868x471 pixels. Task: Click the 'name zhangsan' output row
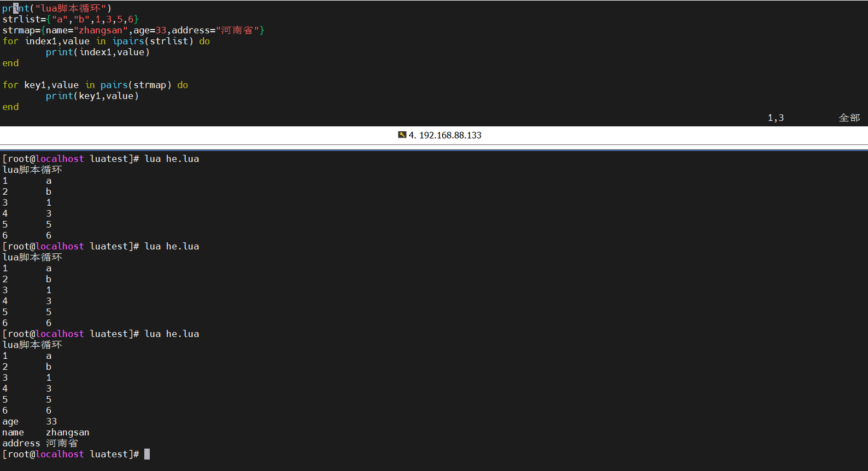[46, 432]
